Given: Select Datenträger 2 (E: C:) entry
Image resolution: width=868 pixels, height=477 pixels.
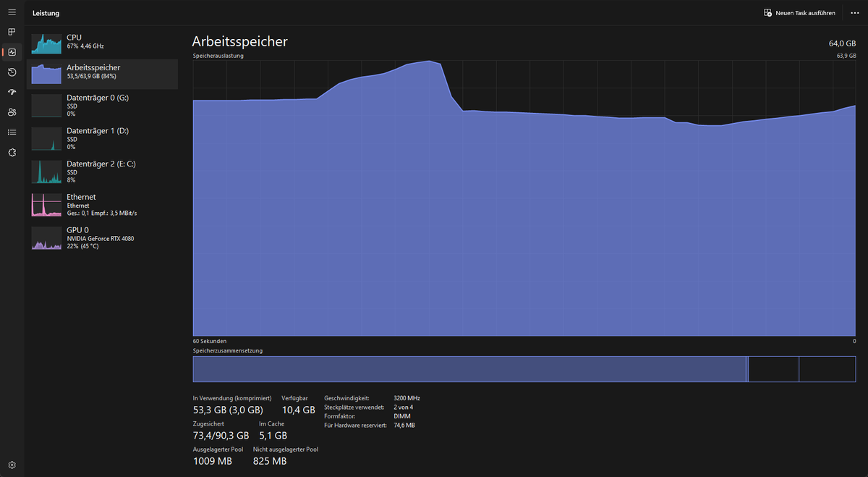Looking at the screenshot, I should click(x=102, y=172).
